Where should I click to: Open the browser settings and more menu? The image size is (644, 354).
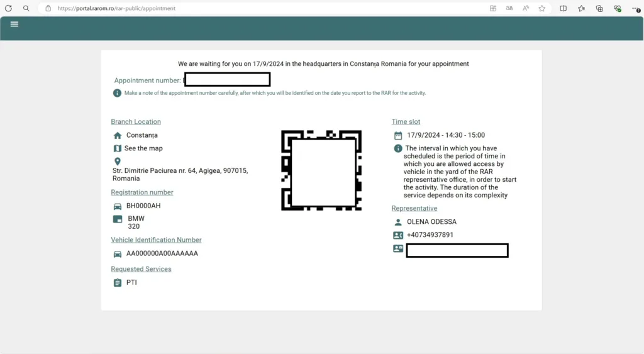[636, 8]
